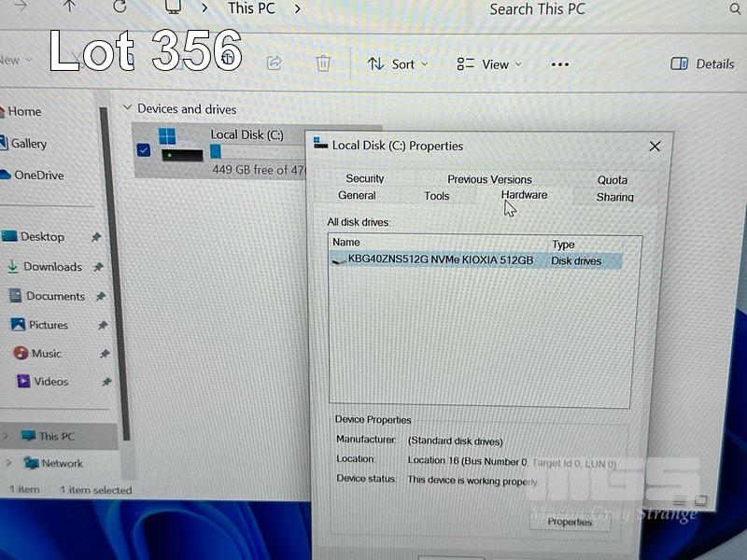Image resolution: width=747 pixels, height=560 pixels.
Task: Collapse the Devices and drives section
Action: 128,109
